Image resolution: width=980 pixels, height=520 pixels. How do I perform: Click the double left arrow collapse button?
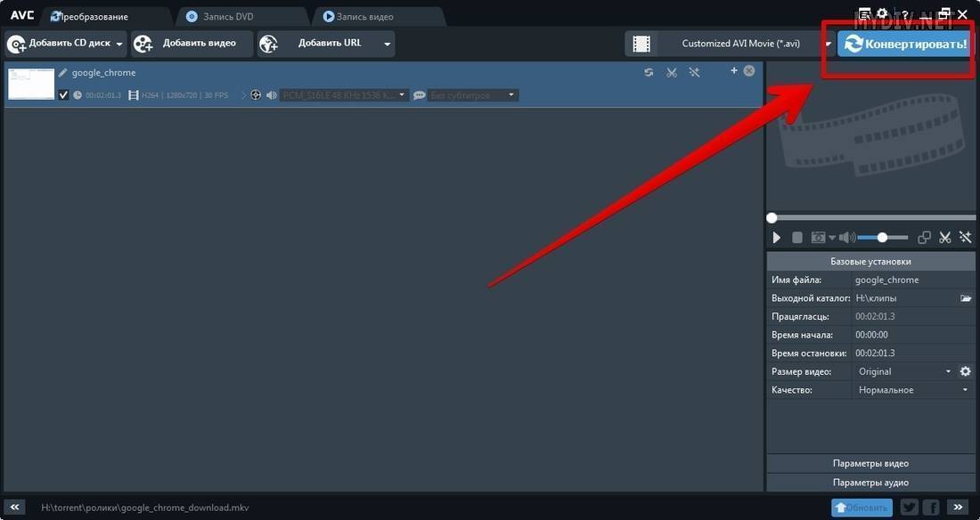click(x=15, y=508)
